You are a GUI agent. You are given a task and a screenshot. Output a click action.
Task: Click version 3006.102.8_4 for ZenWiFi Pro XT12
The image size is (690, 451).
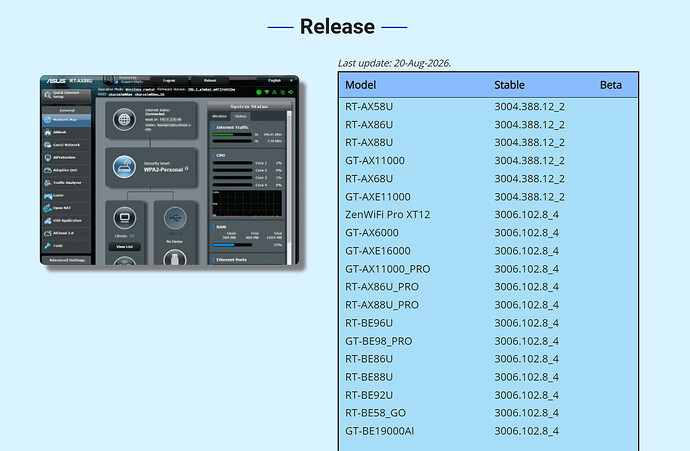[526, 215]
